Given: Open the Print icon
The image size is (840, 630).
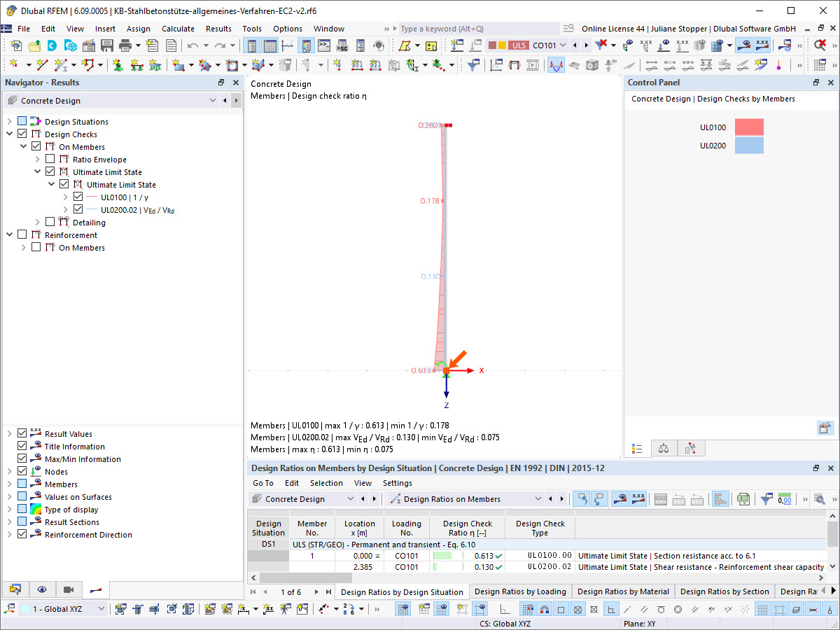Looking at the screenshot, I should click(x=125, y=44).
